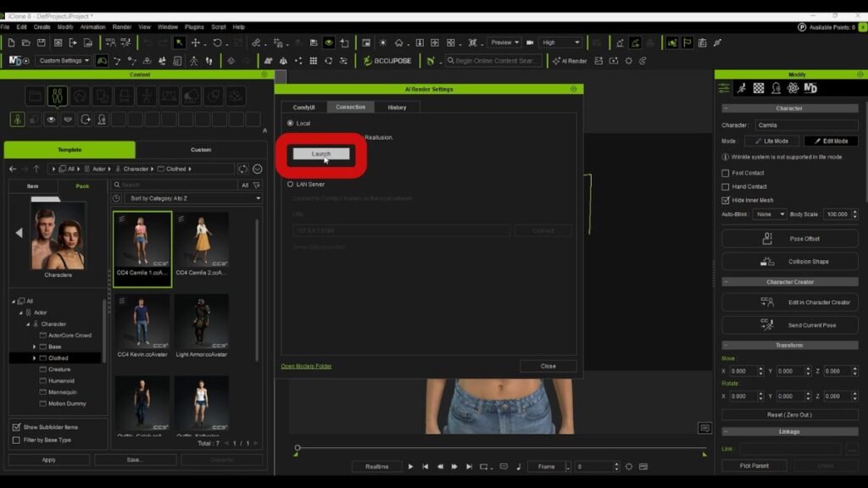Image resolution: width=868 pixels, height=488 pixels.
Task: Click the camera icon beside Preview
Action: tap(530, 42)
